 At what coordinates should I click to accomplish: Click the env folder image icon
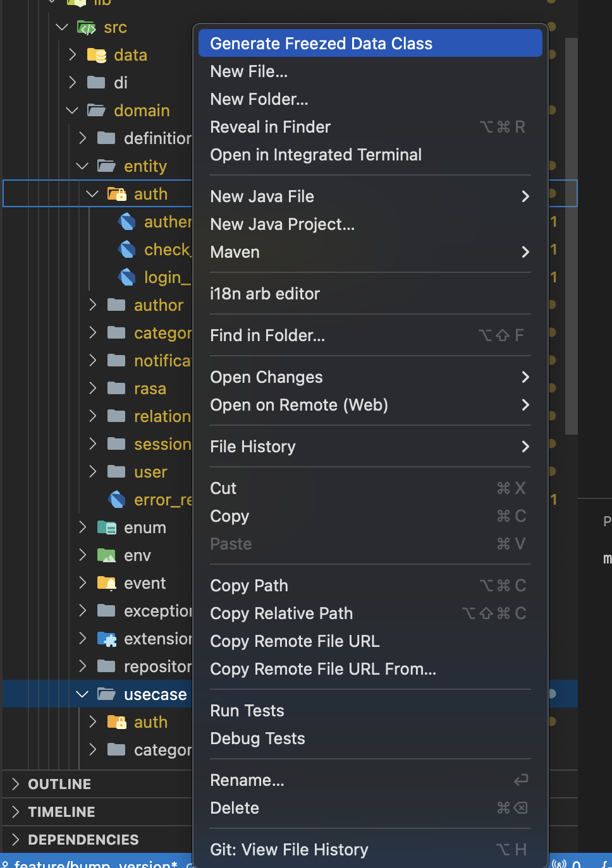106,555
